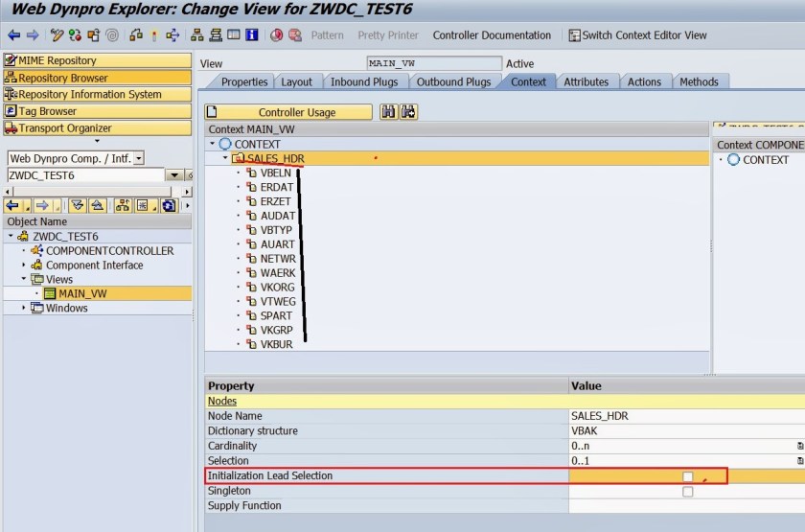Open the Web Dynpro Comp. / Intf. dropdown
Screen dimensions: 805x532
pyautogui.click(x=139, y=158)
